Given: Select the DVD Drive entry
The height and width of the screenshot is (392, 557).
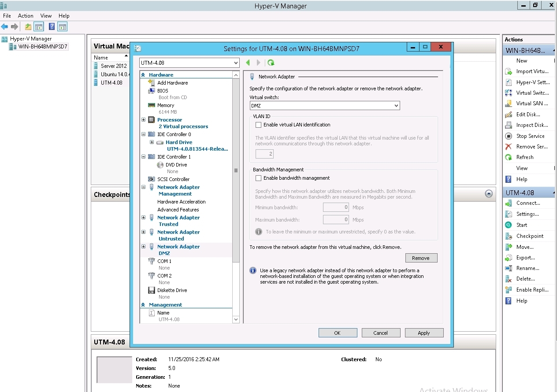Looking at the screenshot, I should tap(176, 165).
